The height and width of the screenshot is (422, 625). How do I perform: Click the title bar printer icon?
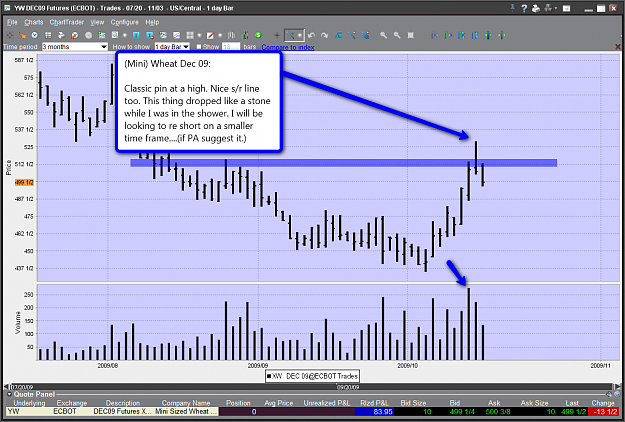[x=536, y=8]
